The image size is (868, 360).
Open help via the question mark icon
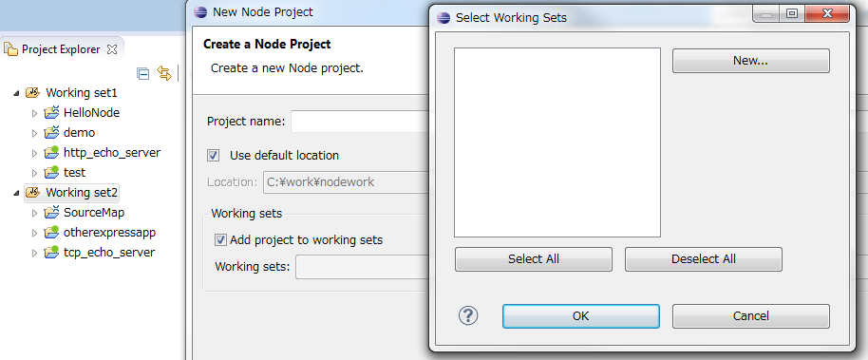tap(468, 315)
